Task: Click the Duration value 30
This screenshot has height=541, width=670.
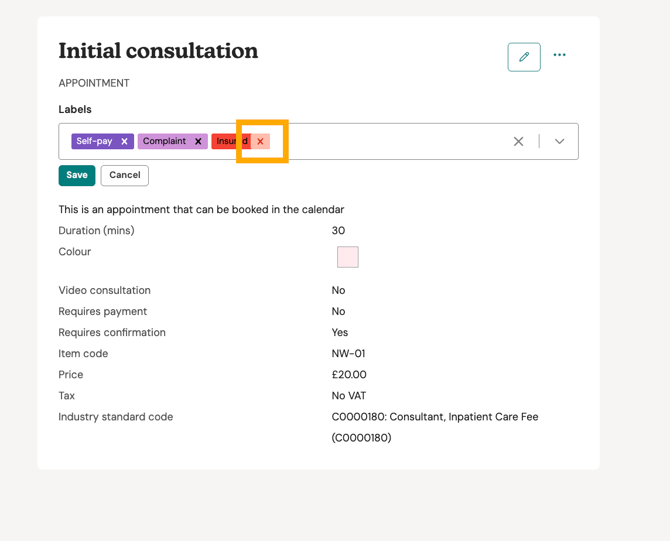Action: point(338,231)
